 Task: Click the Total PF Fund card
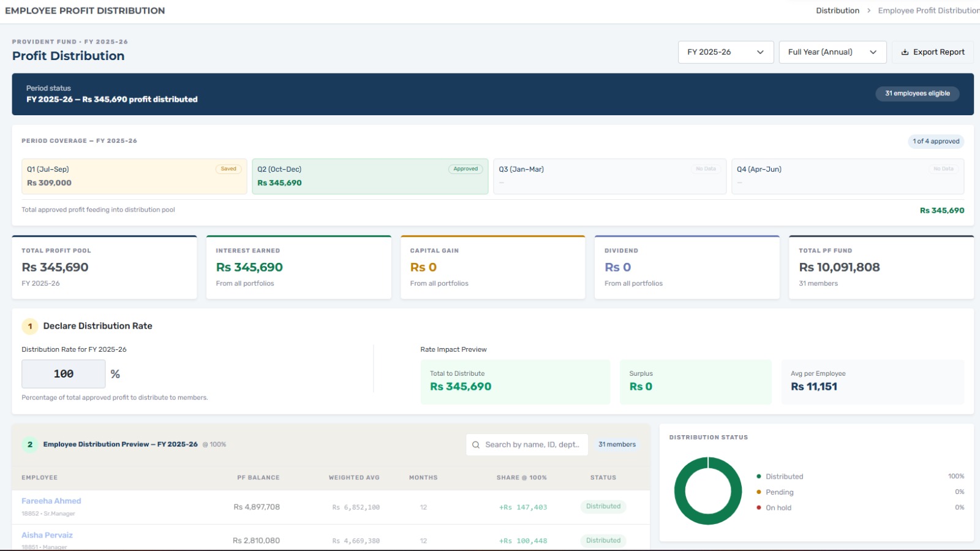[x=881, y=267]
